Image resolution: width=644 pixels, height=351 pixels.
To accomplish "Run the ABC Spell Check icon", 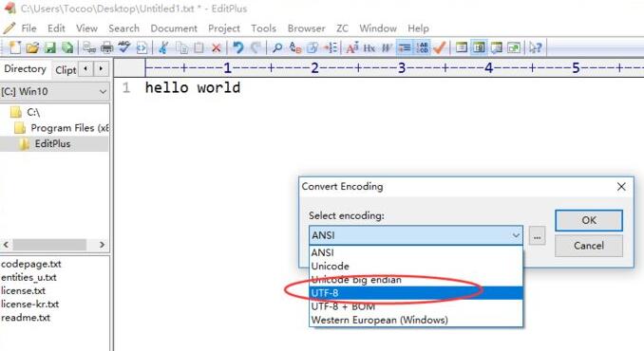I will click(x=124, y=47).
